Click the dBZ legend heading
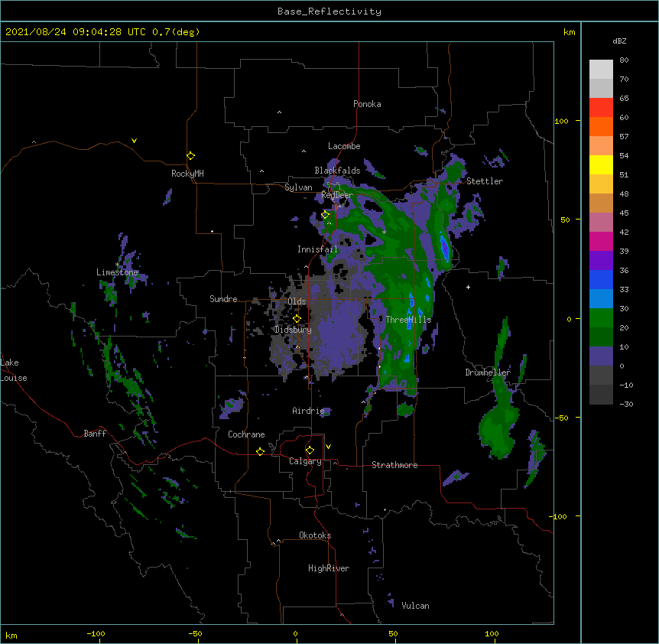 (x=619, y=41)
